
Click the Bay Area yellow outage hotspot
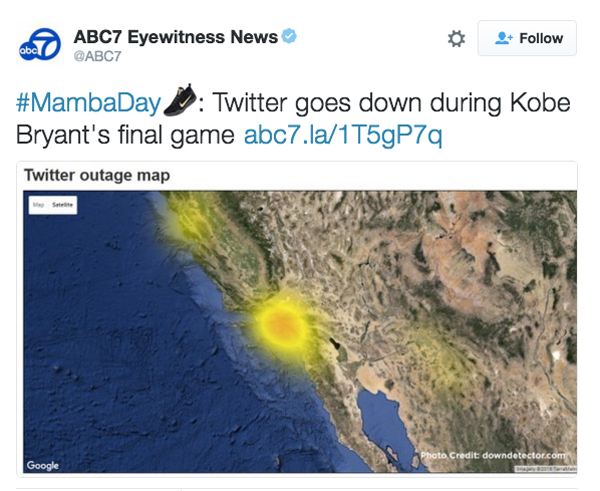tap(186, 223)
